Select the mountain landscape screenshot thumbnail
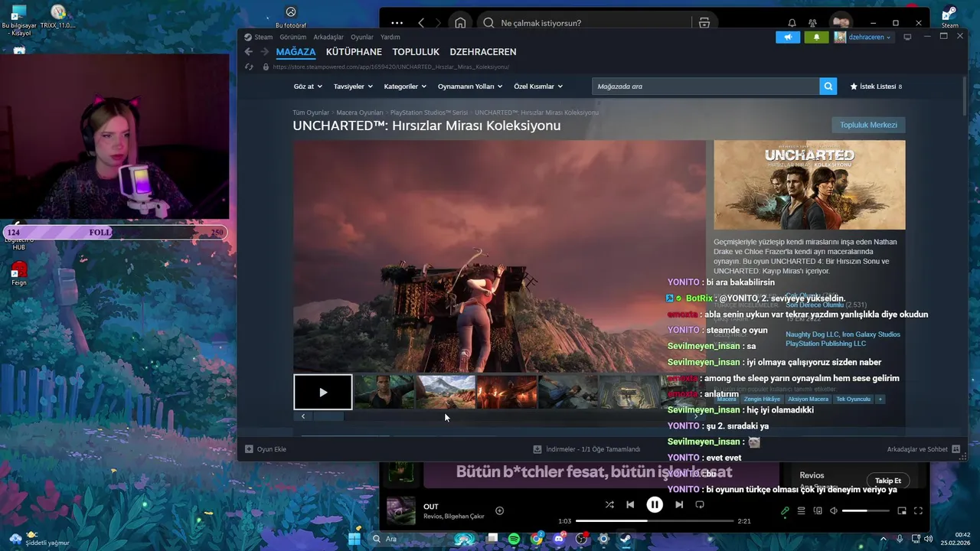Image resolution: width=980 pixels, height=551 pixels. click(445, 392)
